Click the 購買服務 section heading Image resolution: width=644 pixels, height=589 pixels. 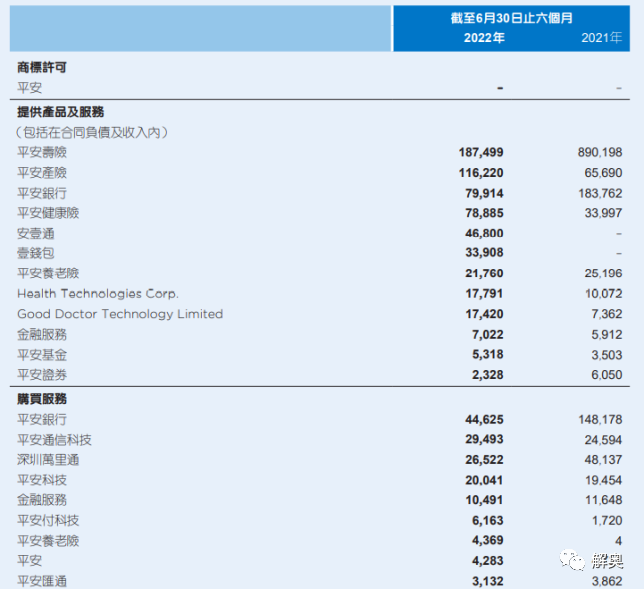pos(42,399)
